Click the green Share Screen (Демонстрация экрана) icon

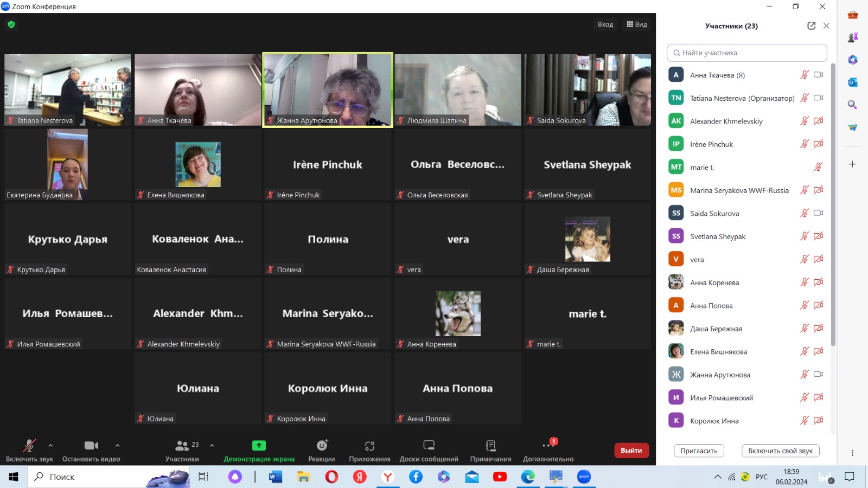[x=259, y=446]
